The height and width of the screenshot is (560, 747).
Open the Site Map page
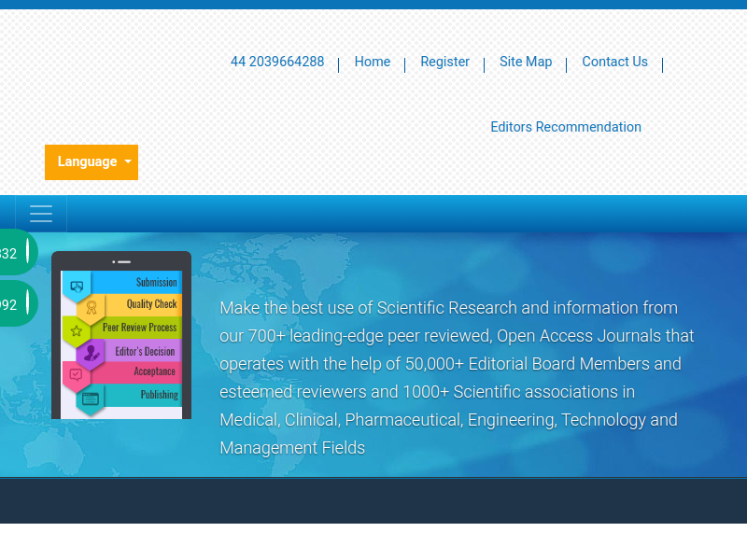click(526, 62)
